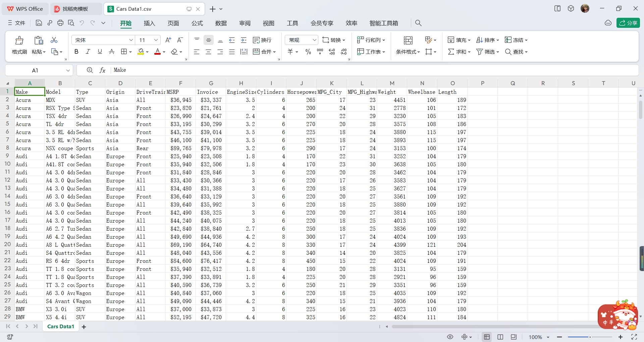The image size is (644, 342).
Task: Align text to top icon
Action: (197, 40)
